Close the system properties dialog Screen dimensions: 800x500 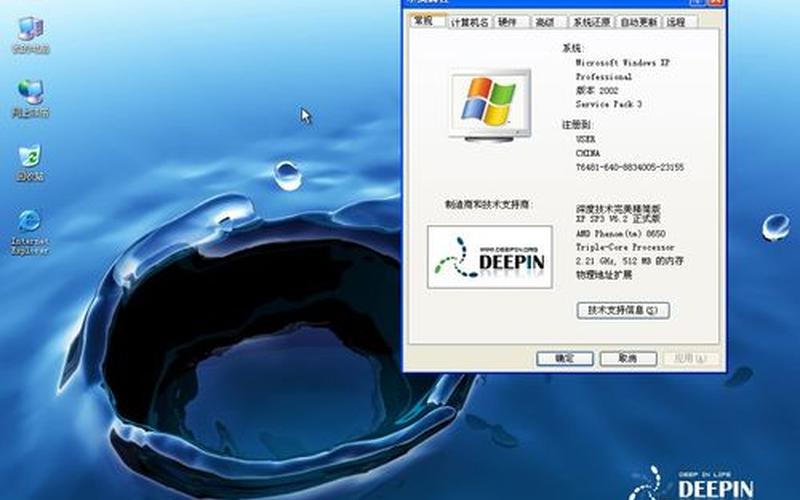[715, 2]
